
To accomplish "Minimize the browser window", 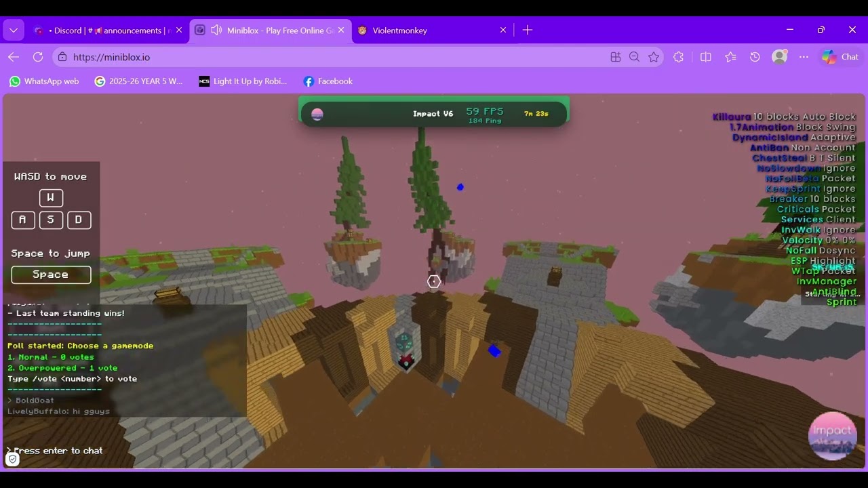I will pos(790,30).
